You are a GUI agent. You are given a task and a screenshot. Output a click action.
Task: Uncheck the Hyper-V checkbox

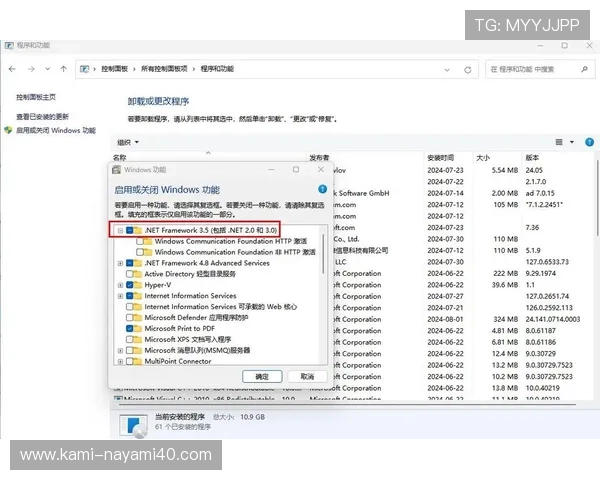(129, 285)
